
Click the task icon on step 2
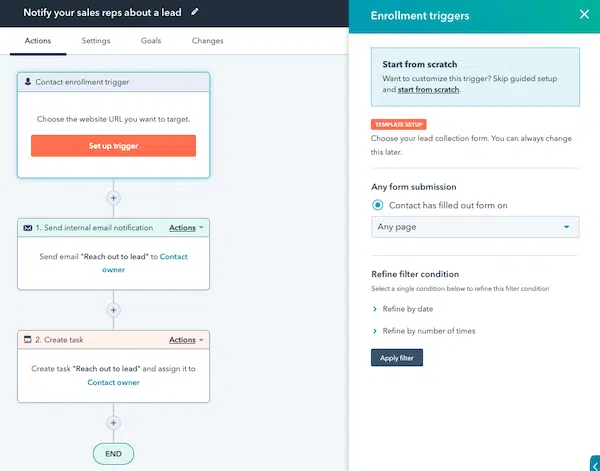click(27, 340)
